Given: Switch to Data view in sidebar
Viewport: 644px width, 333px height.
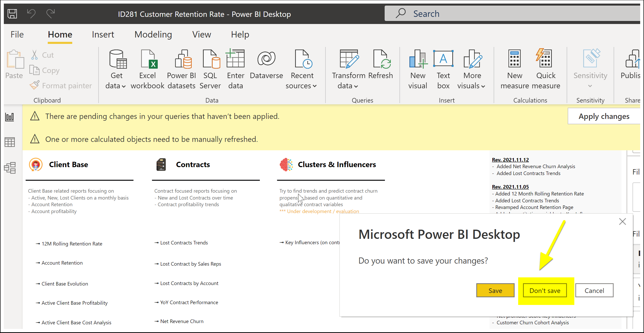Looking at the screenshot, I should (10, 142).
